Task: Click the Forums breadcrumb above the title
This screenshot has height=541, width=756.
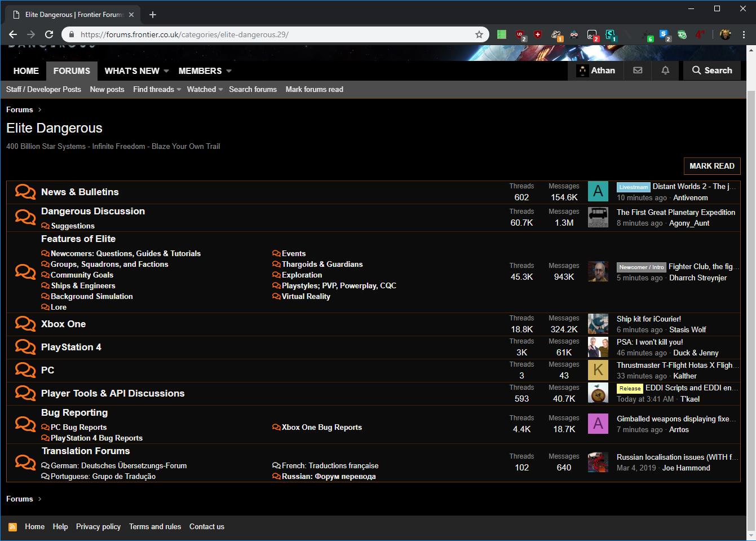Action: 20,109
